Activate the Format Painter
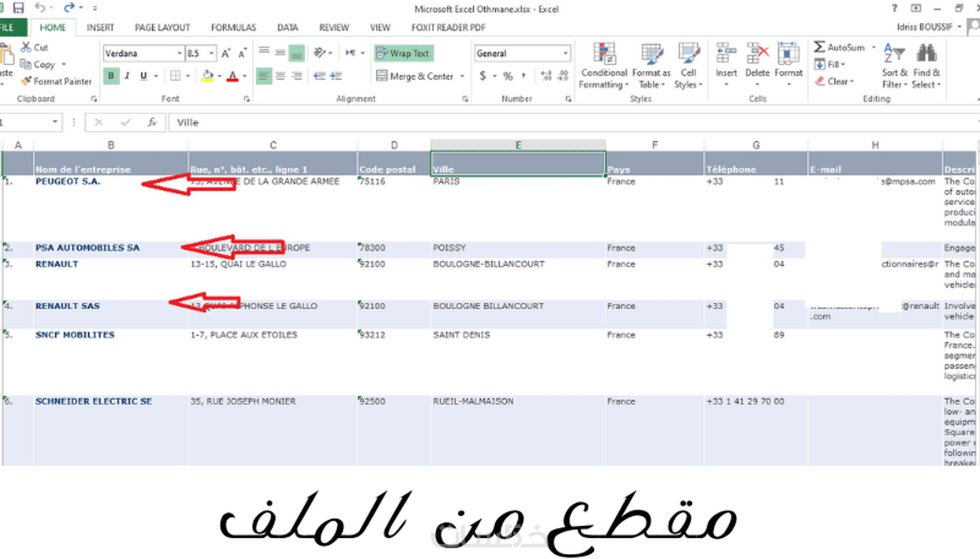 pyautogui.click(x=56, y=81)
